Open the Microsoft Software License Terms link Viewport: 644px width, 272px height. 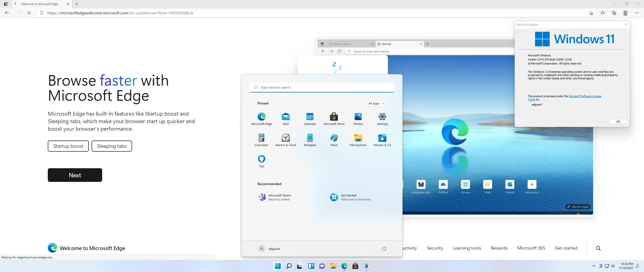[x=585, y=96]
